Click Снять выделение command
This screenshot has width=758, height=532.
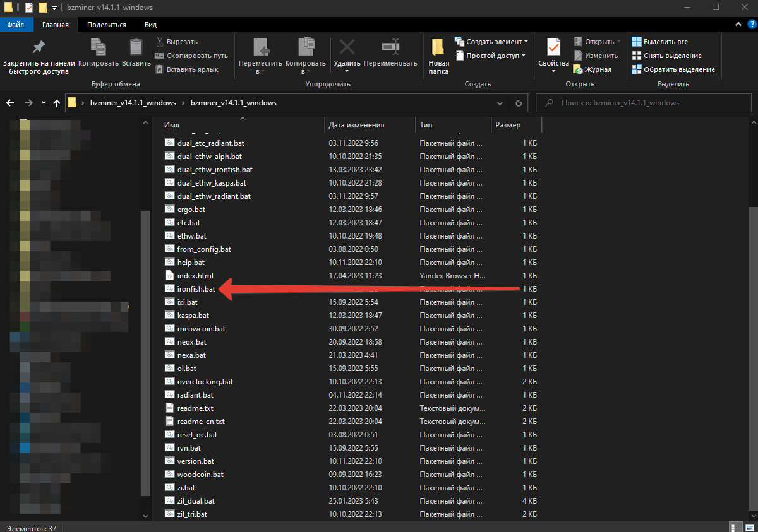pos(667,56)
